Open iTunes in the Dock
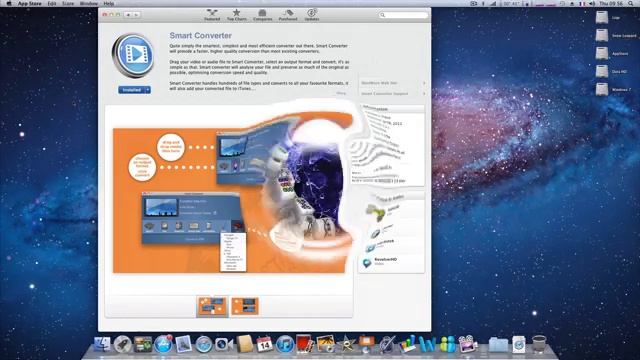640x360 pixels. click(x=285, y=344)
